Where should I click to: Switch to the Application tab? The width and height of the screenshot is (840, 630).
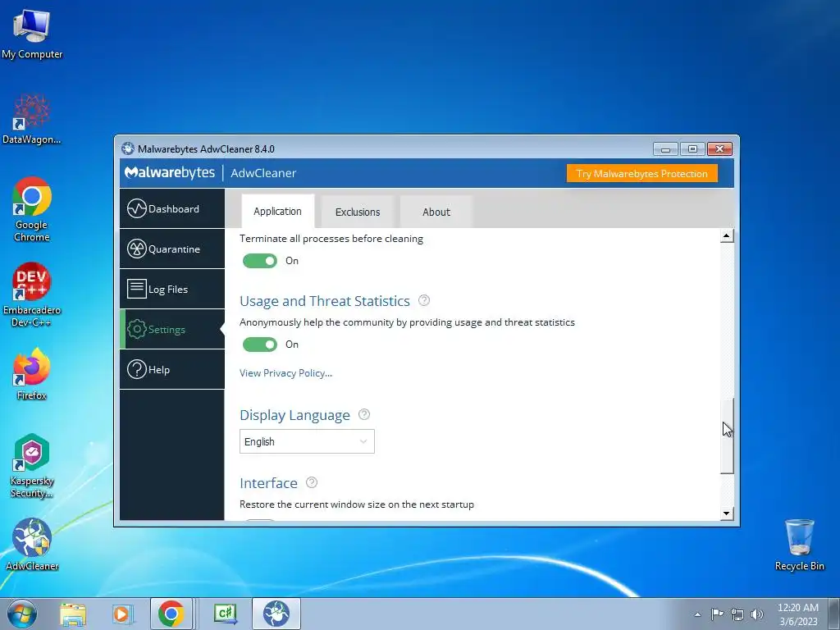[x=277, y=212]
